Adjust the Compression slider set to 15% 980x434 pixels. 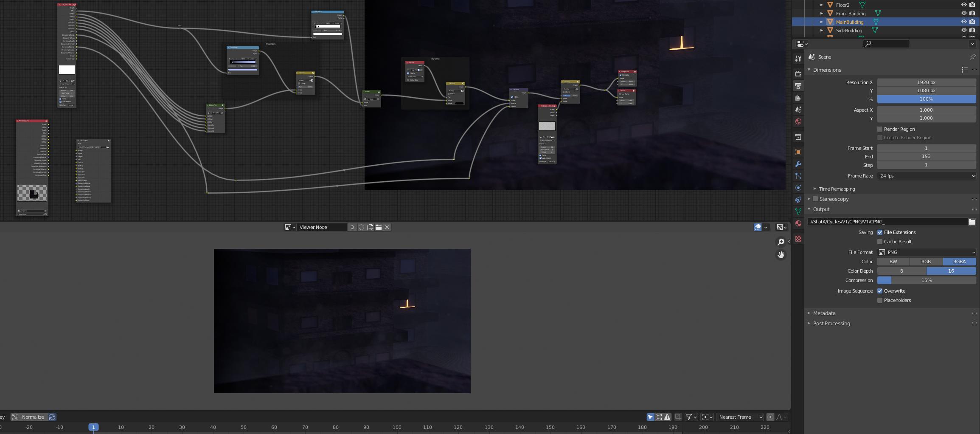pos(927,280)
